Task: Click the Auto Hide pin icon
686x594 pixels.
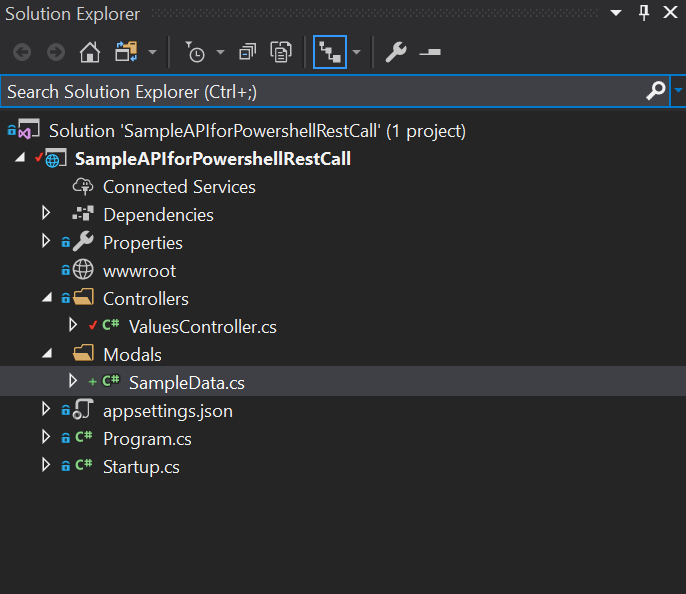Action: [x=644, y=13]
